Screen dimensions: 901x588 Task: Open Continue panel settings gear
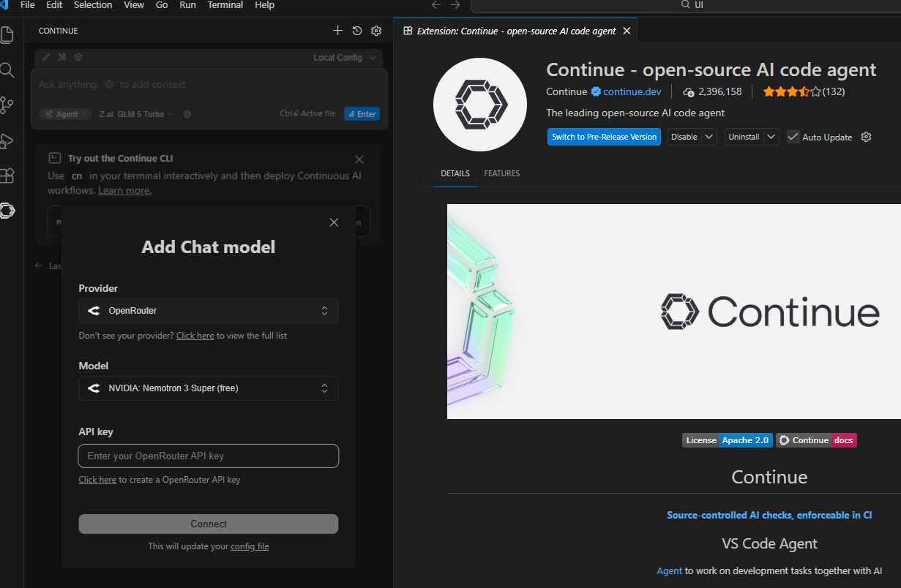coord(376,31)
